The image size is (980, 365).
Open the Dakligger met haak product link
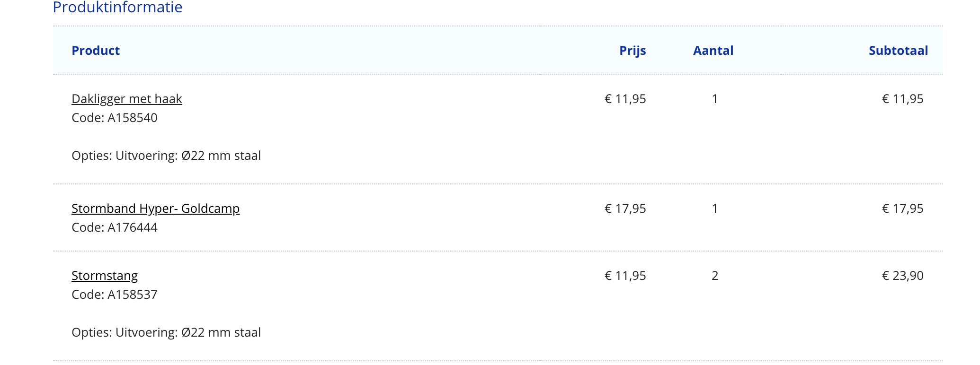click(x=126, y=99)
